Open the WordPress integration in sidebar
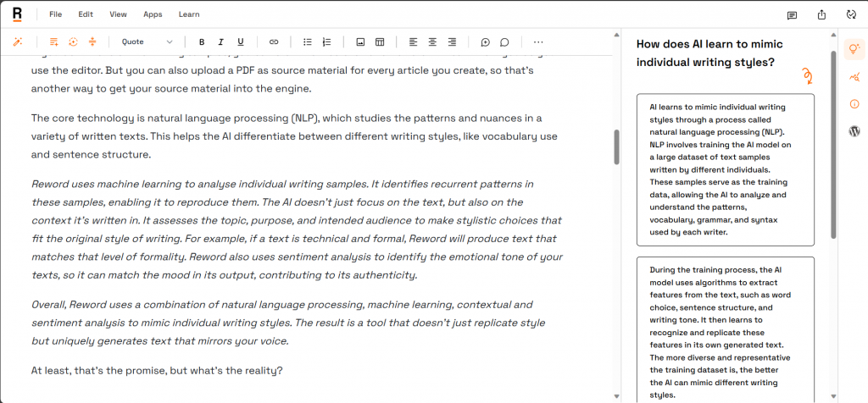The height and width of the screenshot is (403, 868). 854,131
